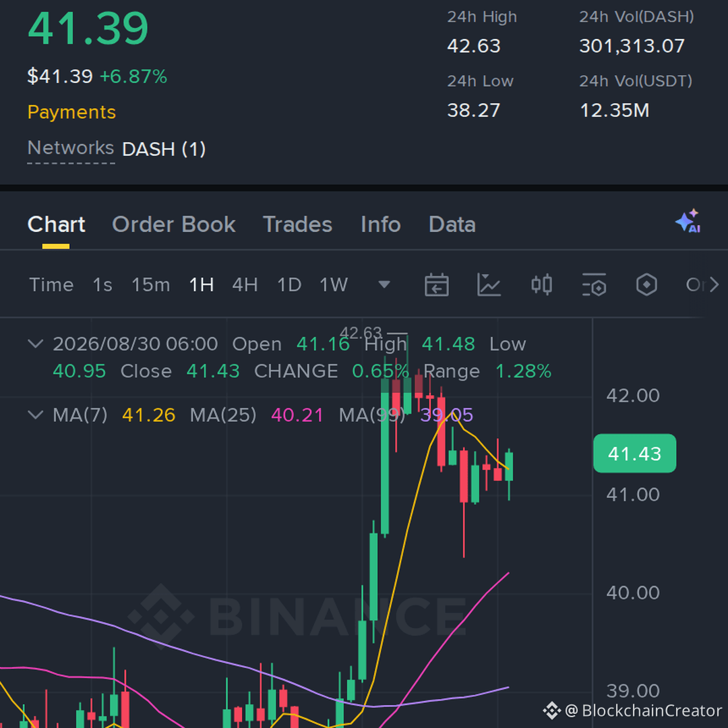Open chart display settings icon
Image resolution: width=728 pixels, height=728 pixels.
(594, 284)
